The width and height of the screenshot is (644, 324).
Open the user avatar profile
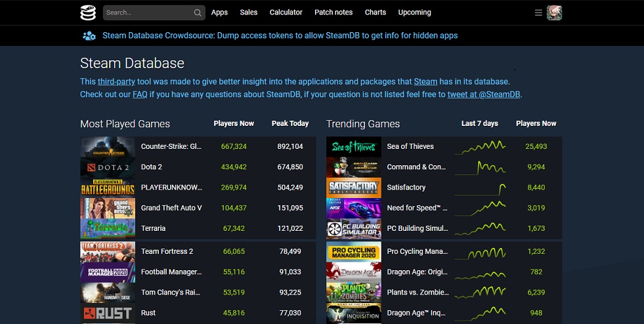point(555,12)
